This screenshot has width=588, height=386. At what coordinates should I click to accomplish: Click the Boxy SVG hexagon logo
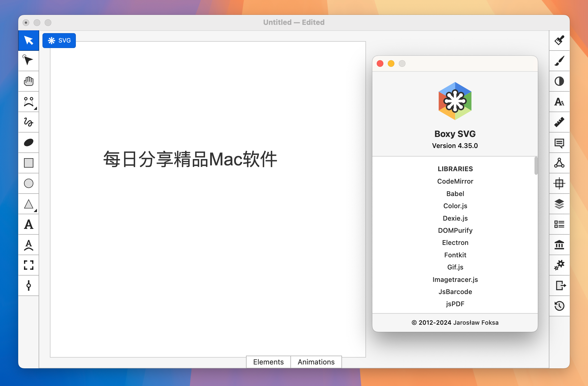[x=455, y=101]
